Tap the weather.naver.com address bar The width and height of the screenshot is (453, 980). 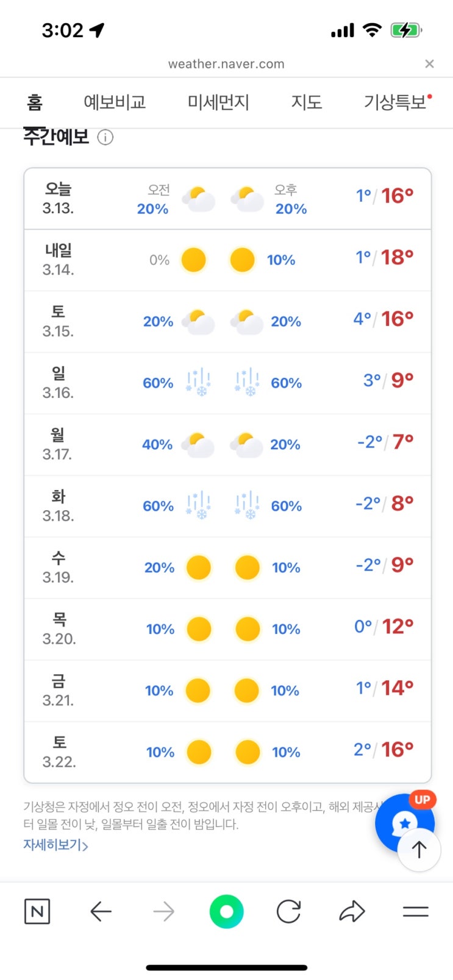pos(226,64)
